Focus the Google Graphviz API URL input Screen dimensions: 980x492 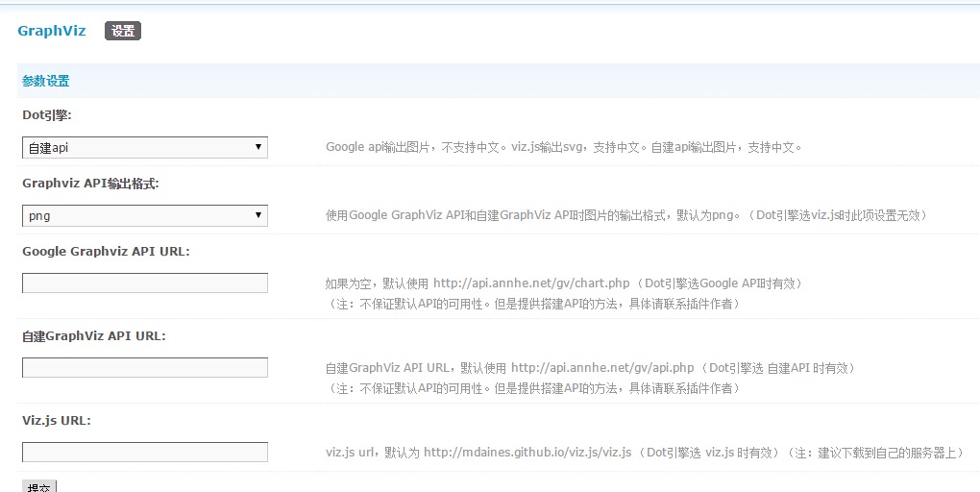(144, 283)
